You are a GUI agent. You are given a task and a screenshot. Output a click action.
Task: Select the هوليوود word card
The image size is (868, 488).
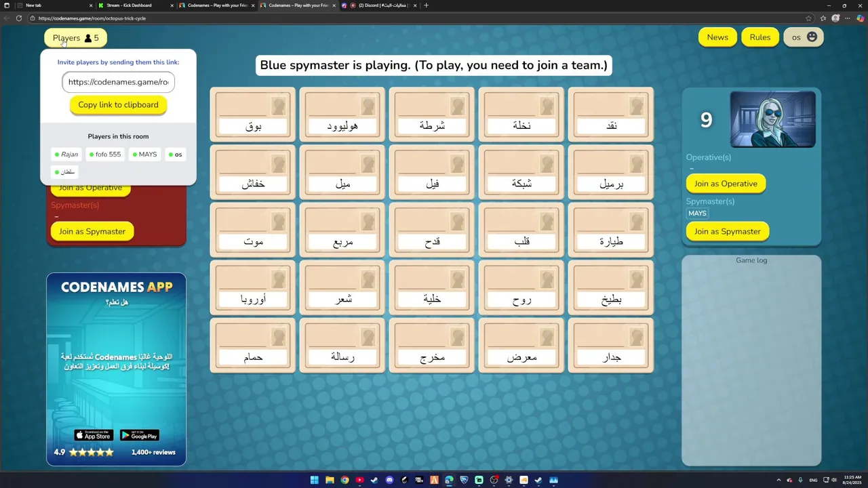coord(342,115)
